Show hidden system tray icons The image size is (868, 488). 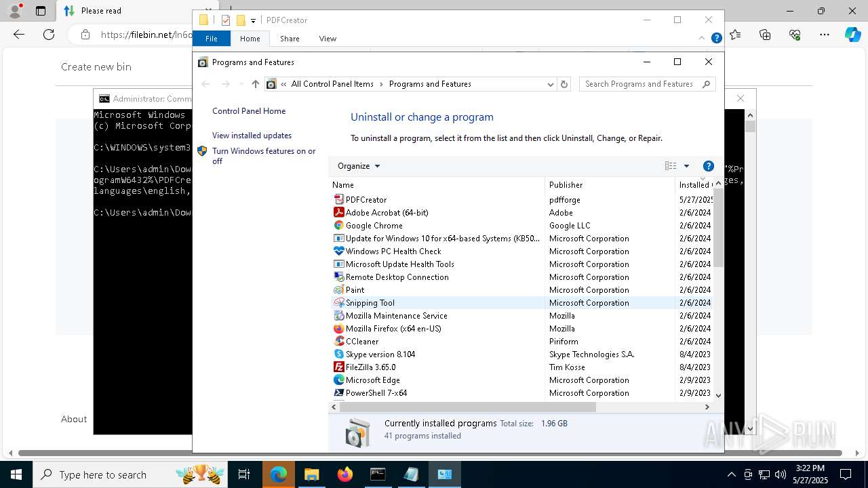(731, 474)
